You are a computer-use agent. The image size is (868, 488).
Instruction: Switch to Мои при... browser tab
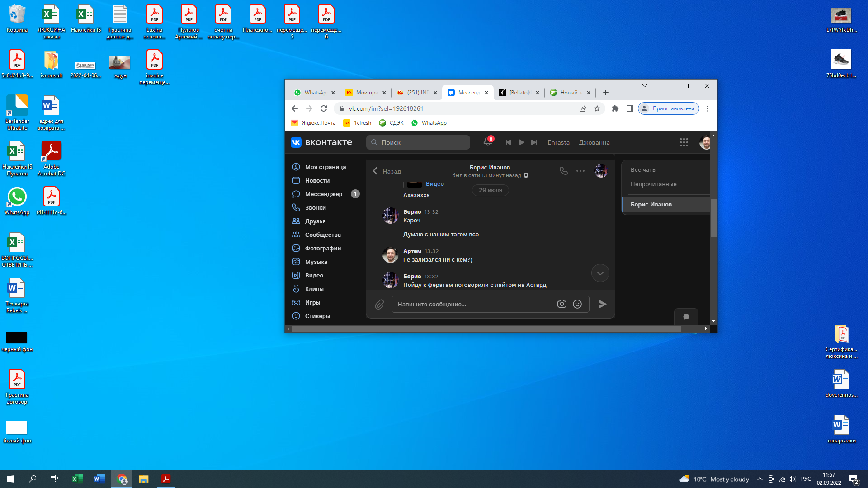coord(365,92)
